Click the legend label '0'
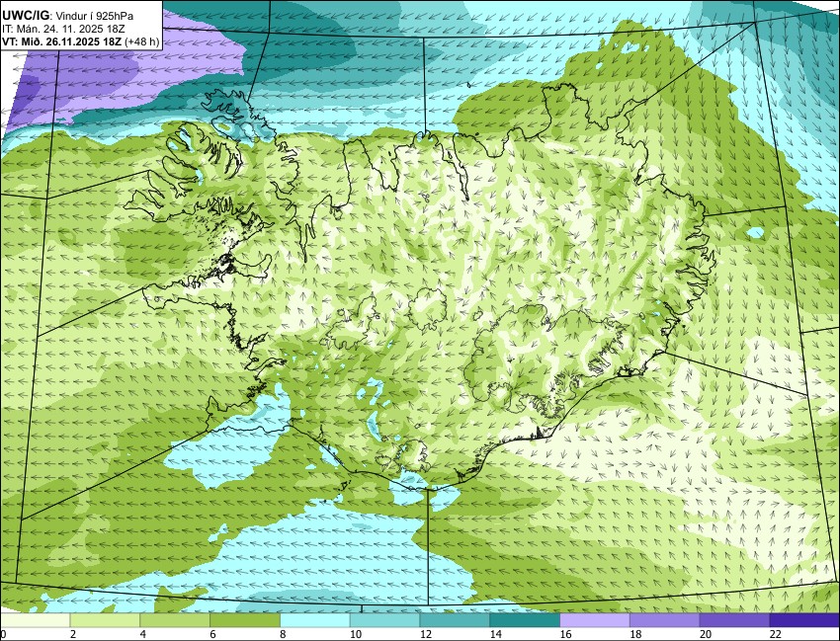Screen dimensions: 840x641 pyautogui.click(x=3, y=634)
